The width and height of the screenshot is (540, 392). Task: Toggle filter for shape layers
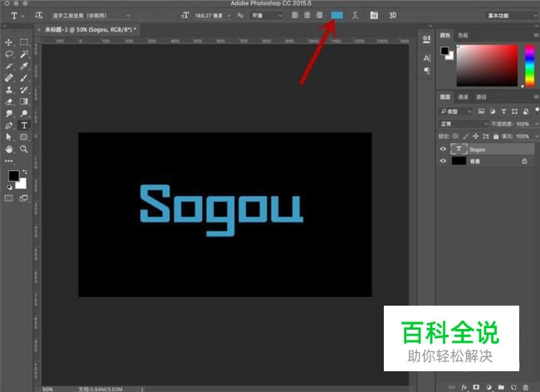point(514,111)
